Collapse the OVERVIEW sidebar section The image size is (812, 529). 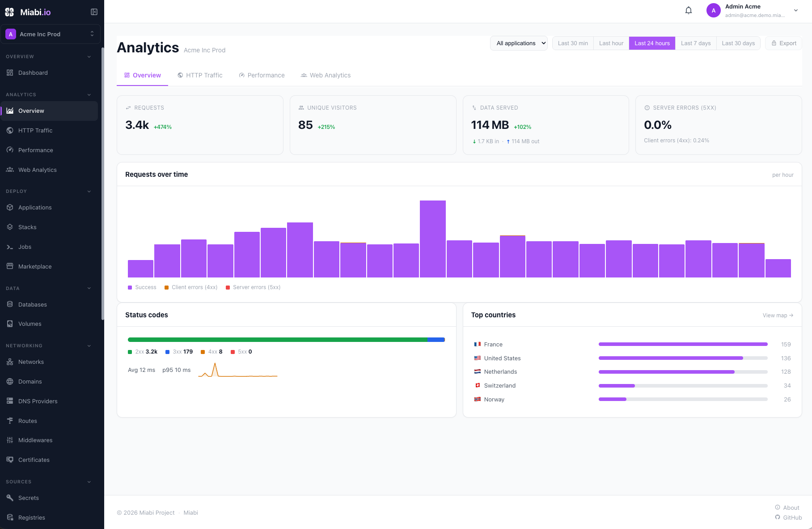(x=89, y=57)
